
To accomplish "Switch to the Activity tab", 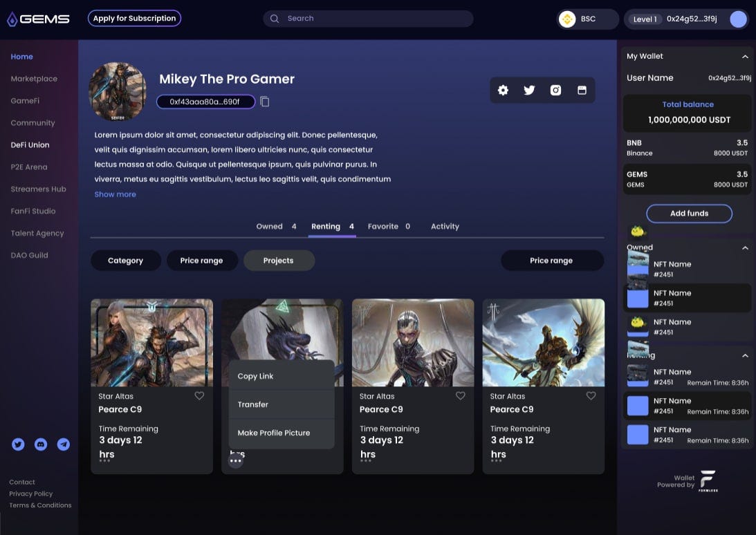I will pyautogui.click(x=445, y=226).
